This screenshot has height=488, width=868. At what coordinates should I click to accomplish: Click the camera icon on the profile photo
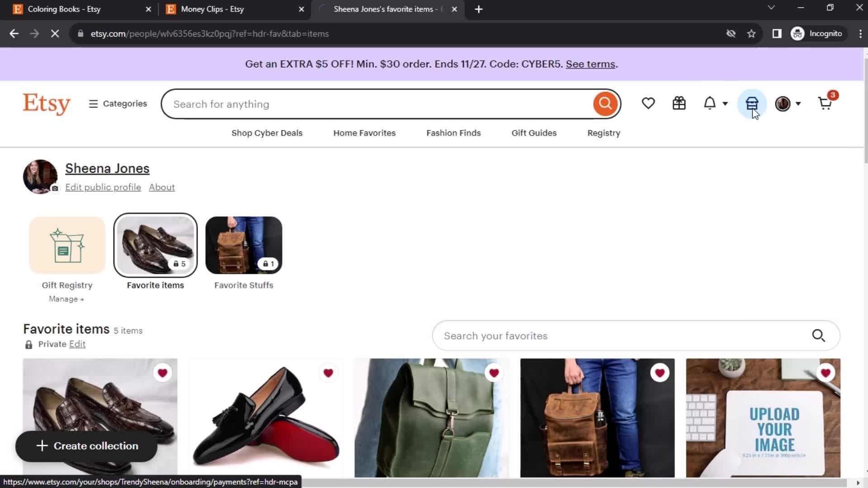coord(55,188)
